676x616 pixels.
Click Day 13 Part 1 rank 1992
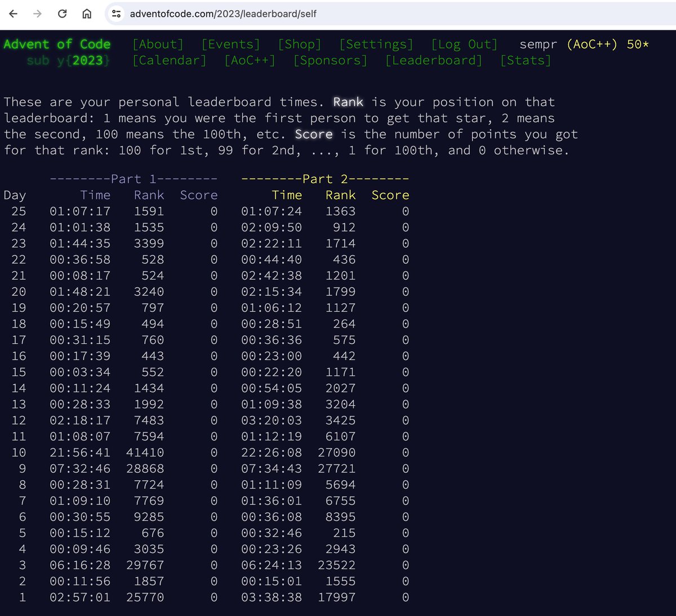pos(149,404)
